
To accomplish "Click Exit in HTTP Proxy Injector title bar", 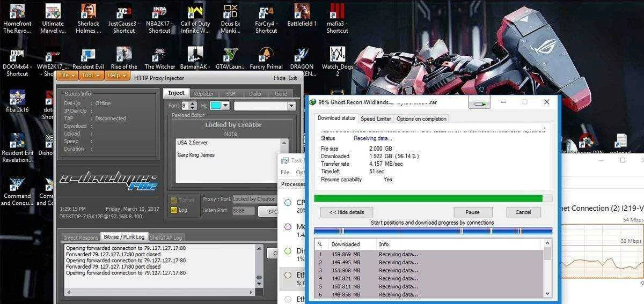I will (292, 78).
